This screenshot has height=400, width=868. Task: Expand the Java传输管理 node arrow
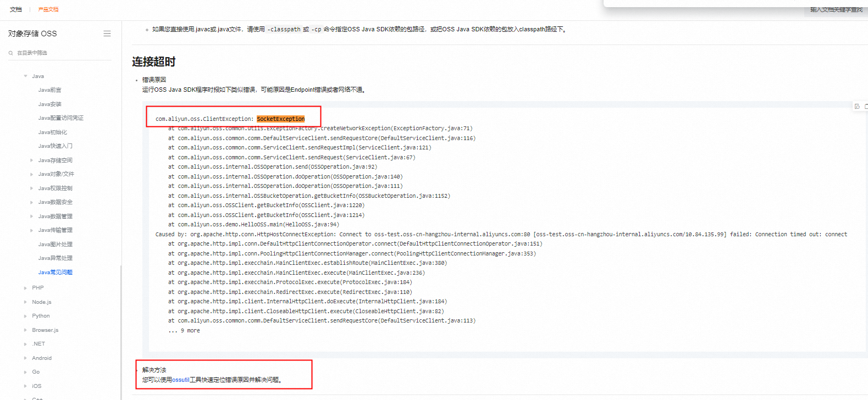(31, 230)
